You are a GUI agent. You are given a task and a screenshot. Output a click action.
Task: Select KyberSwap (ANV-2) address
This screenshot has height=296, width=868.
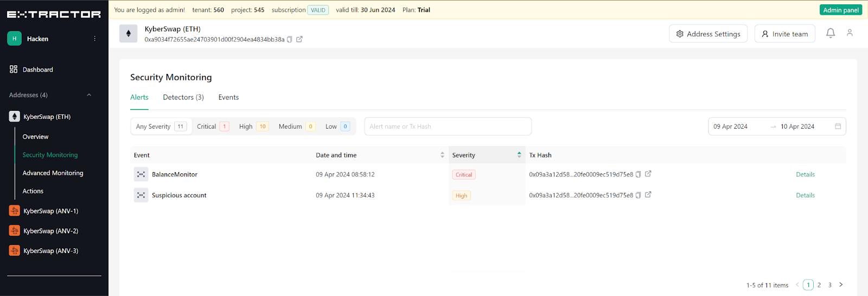pos(50,231)
